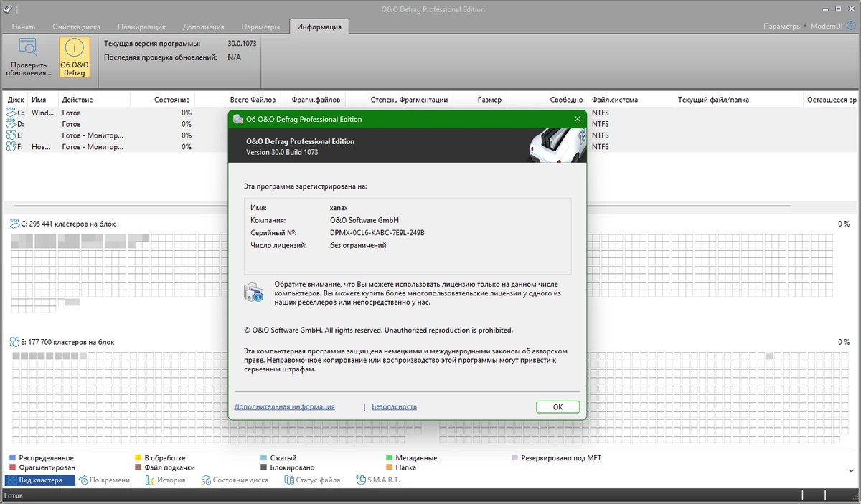The image size is (861, 504).
Task: Open the Очистка диска ribbon tab
Action: pos(76,27)
